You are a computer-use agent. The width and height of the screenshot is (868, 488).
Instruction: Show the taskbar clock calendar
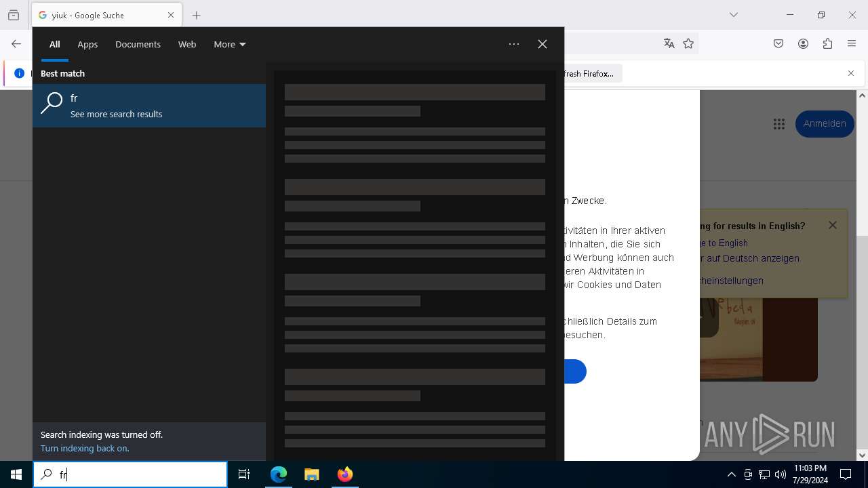pyautogui.click(x=810, y=474)
